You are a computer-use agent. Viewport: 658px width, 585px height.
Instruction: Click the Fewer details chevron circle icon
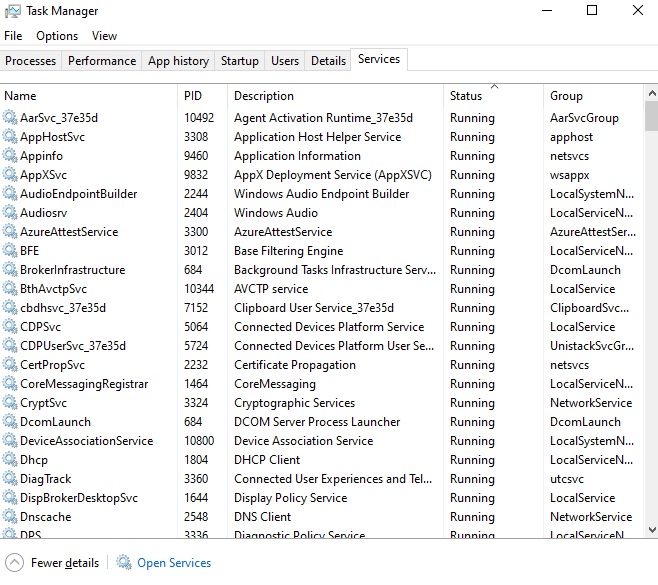[x=15, y=562]
